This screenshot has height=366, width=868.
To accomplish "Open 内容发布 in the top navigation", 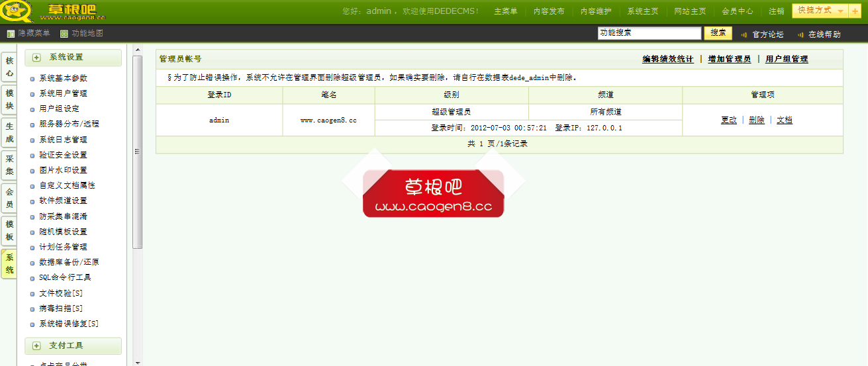I will pos(549,11).
